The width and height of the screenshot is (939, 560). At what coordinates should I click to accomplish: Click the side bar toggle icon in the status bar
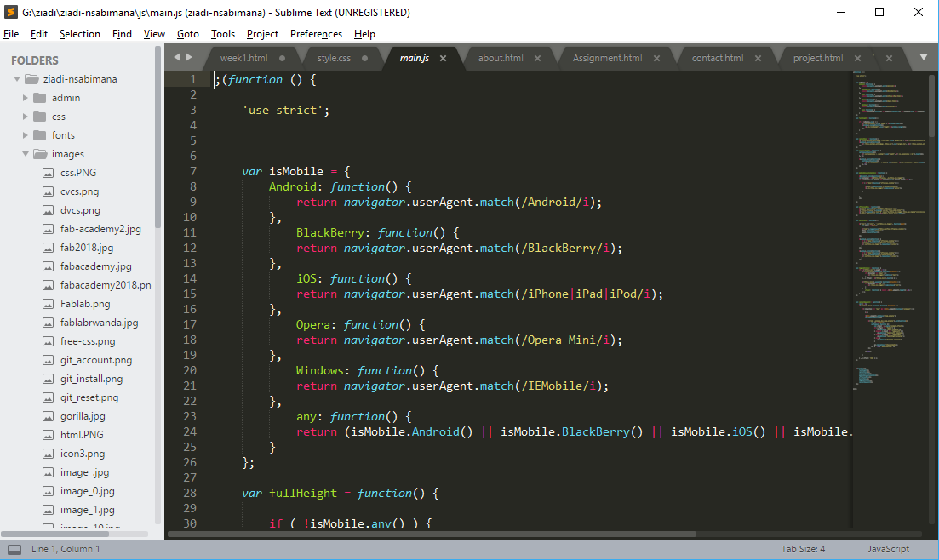[14, 549]
